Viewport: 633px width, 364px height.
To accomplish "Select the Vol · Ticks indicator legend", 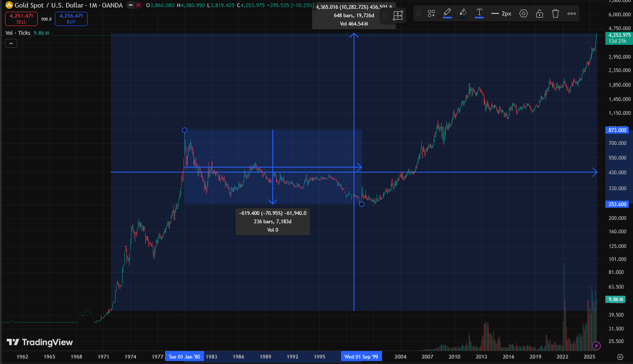I will (18, 33).
